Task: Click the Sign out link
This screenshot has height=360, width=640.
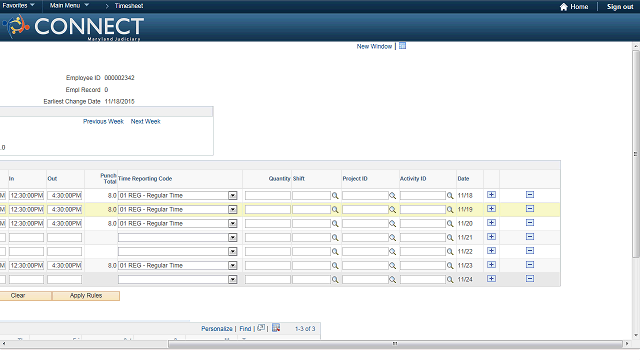Action: pos(620,7)
